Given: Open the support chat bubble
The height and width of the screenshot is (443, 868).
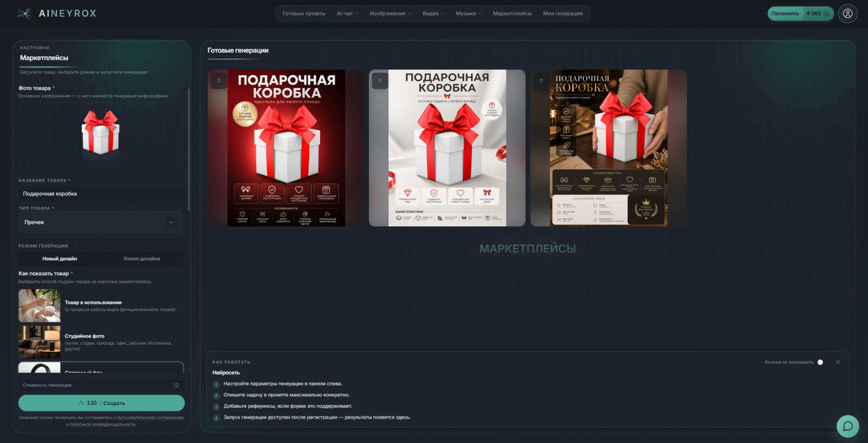Looking at the screenshot, I should [x=847, y=426].
